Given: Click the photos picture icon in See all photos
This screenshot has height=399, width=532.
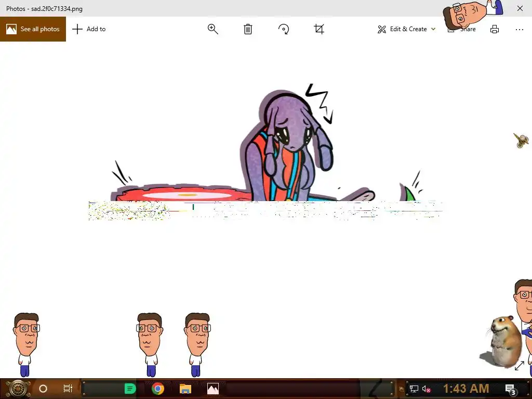Looking at the screenshot, I should tap(11, 29).
